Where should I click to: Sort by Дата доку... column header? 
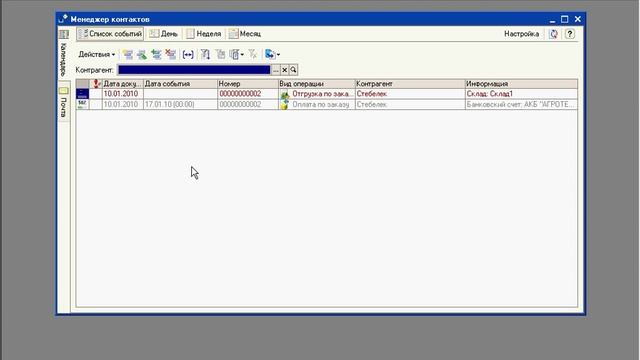pyautogui.click(x=122, y=84)
